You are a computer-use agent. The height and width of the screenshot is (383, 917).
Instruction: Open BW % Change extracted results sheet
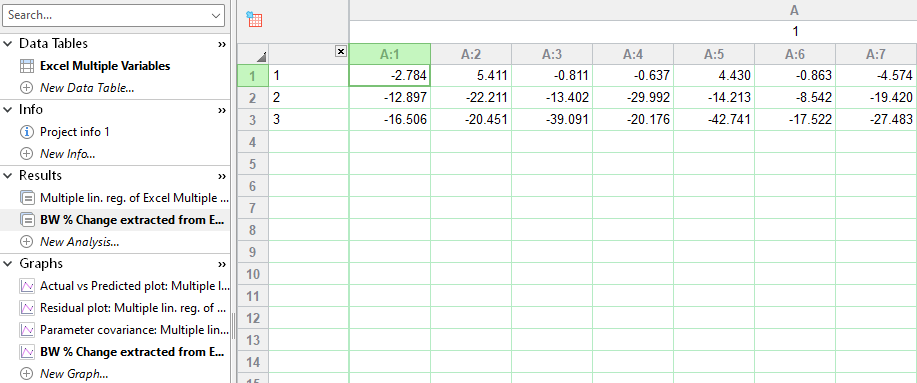(132, 220)
